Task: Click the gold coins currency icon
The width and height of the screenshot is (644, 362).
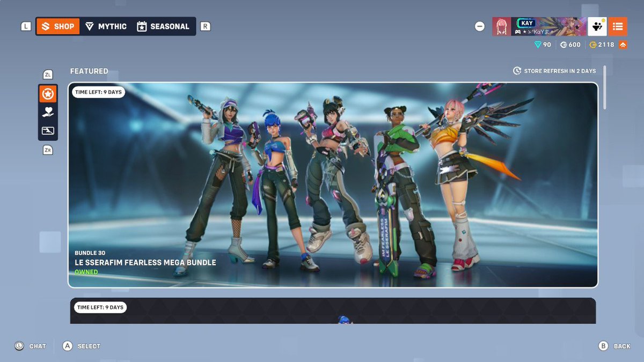Action: click(x=593, y=45)
